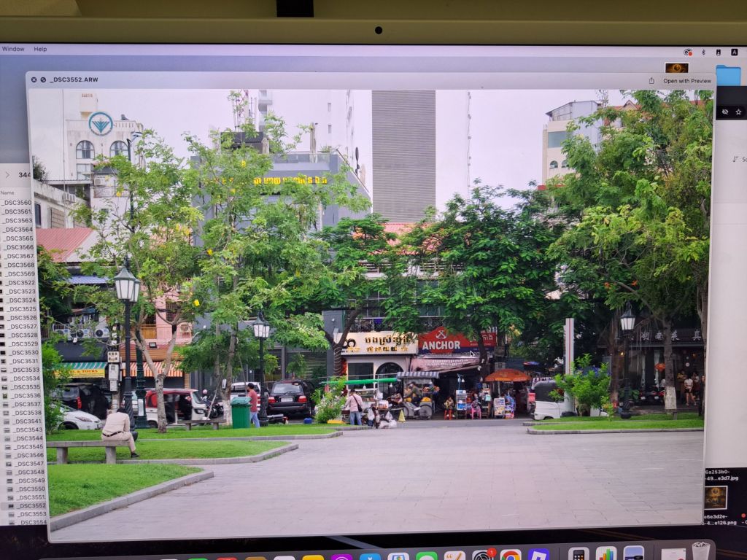Open the Trash in the Dock
The width and height of the screenshot is (747, 560).
(x=701, y=551)
